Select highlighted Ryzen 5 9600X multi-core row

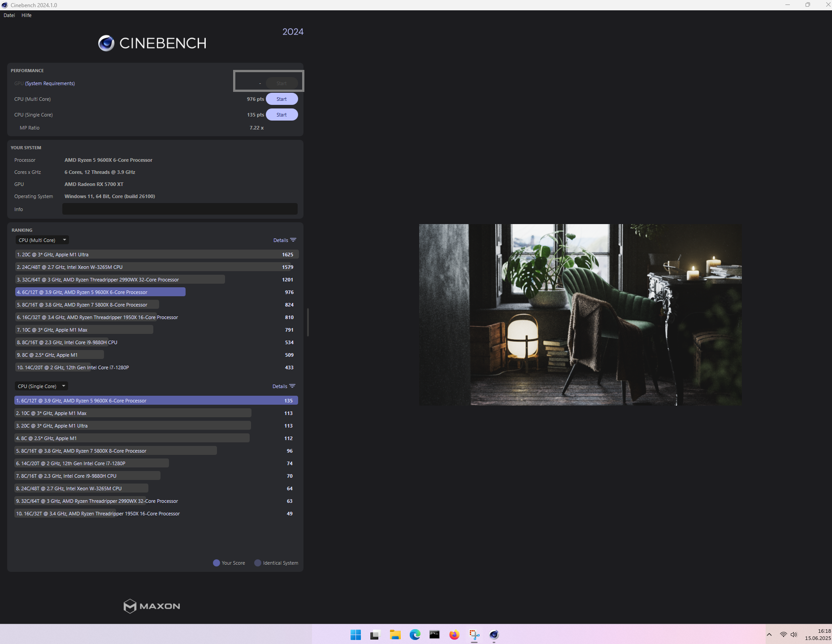pos(157,292)
